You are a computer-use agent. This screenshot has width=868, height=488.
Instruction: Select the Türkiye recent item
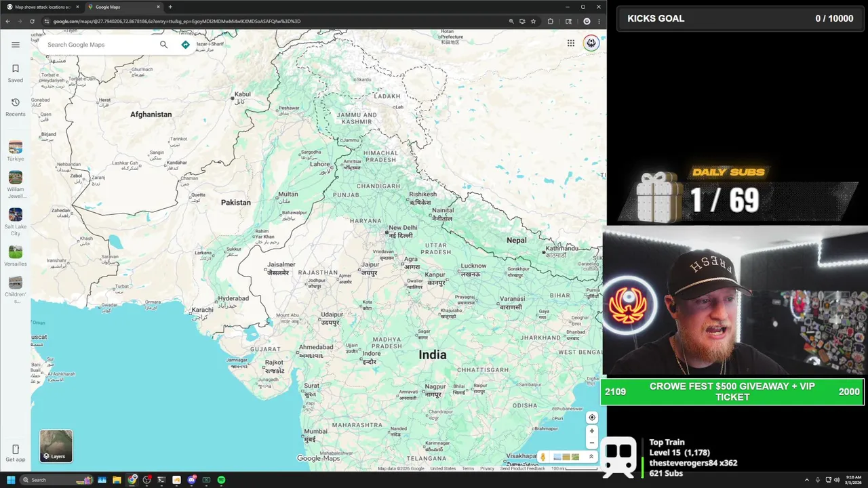coord(16,151)
